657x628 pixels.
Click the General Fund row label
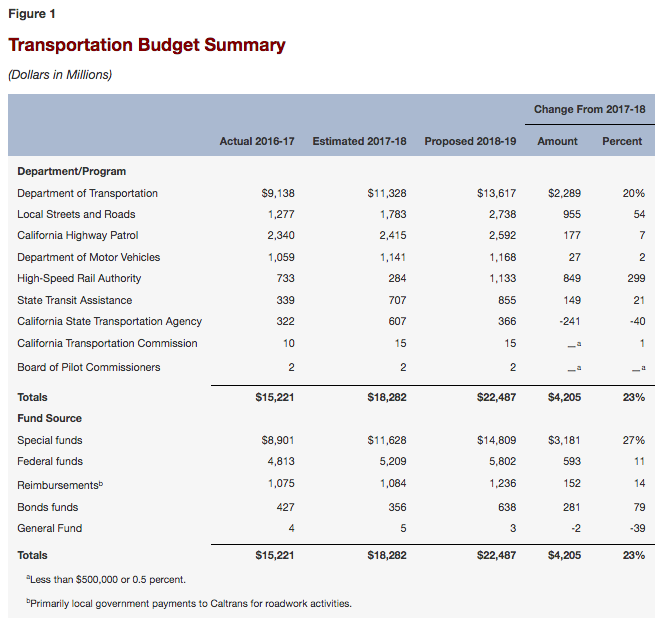(49, 528)
